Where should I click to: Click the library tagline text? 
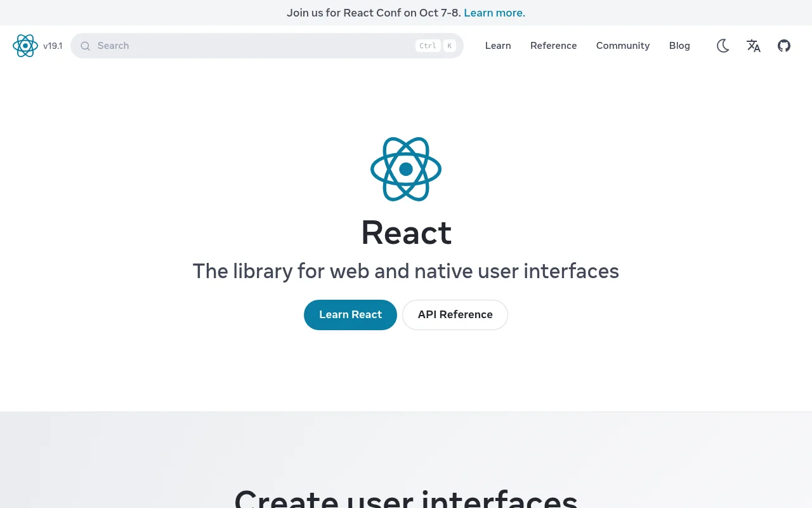point(406,271)
